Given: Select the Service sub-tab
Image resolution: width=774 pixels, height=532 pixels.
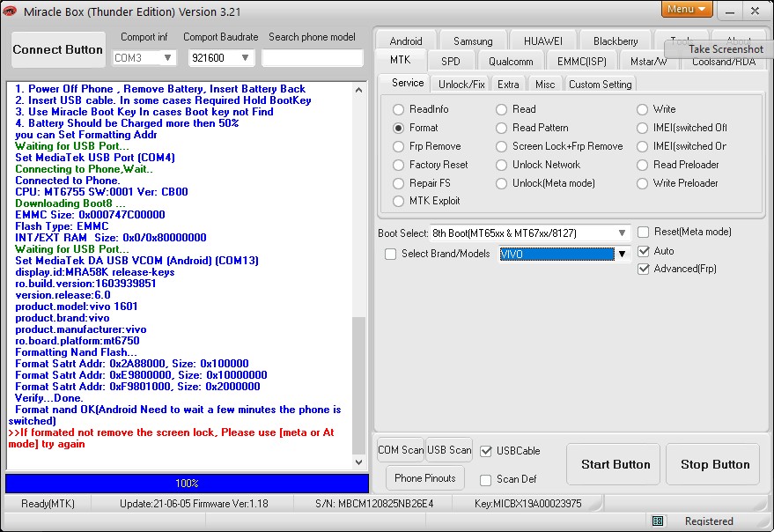Looking at the screenshot, I should pyautogui.click(x=408, y=83).
